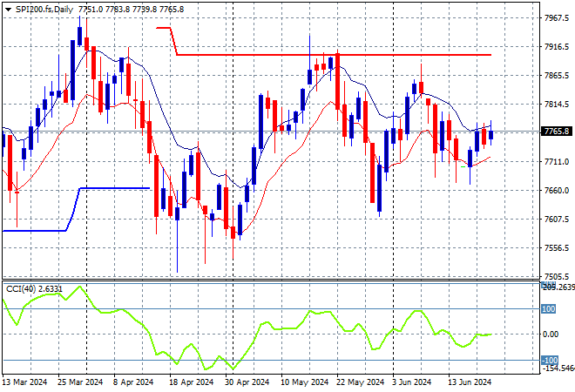
Task: Select the 10 May 2024 date label
Action: (x=304, y=382)
